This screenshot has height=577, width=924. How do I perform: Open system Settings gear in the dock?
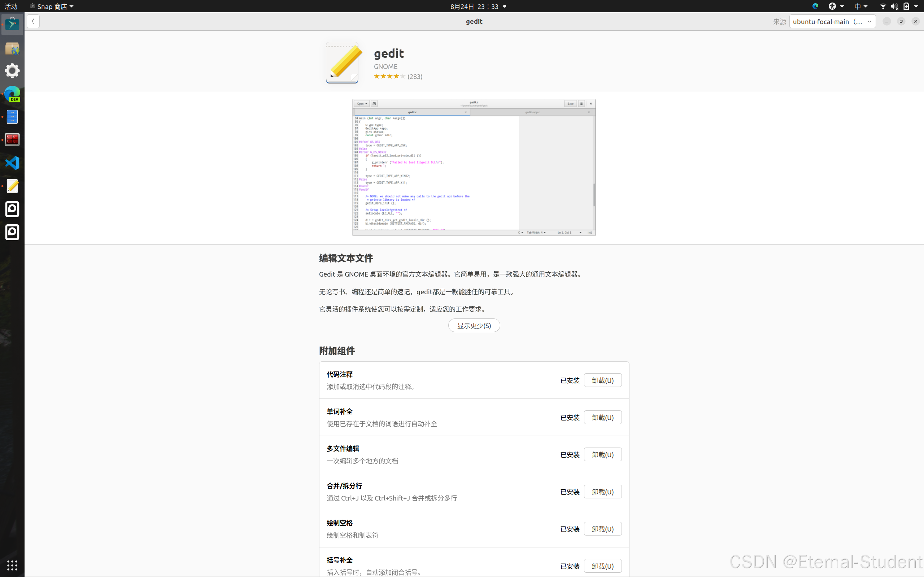[x=12, y=71]
